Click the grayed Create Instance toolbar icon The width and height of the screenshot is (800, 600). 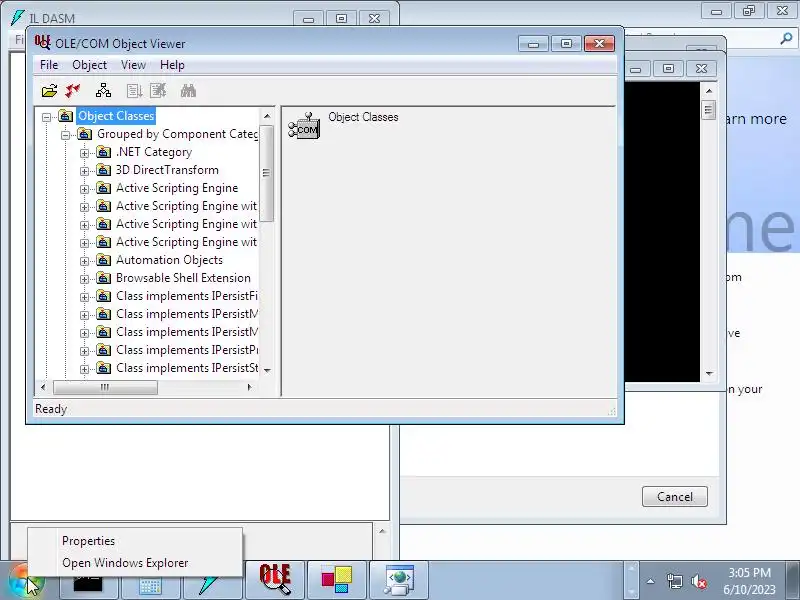pos(134,91)
